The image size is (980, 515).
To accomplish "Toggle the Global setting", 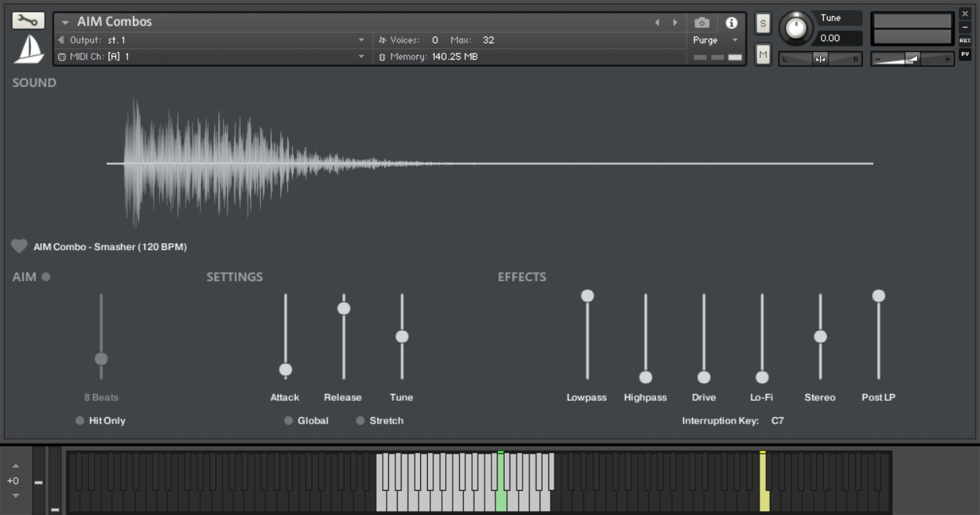I will point(289,420).
